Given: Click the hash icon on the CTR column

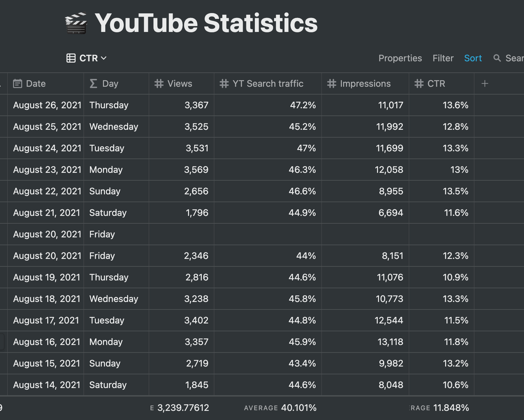Looking at the screenshot, I should 418,83.
